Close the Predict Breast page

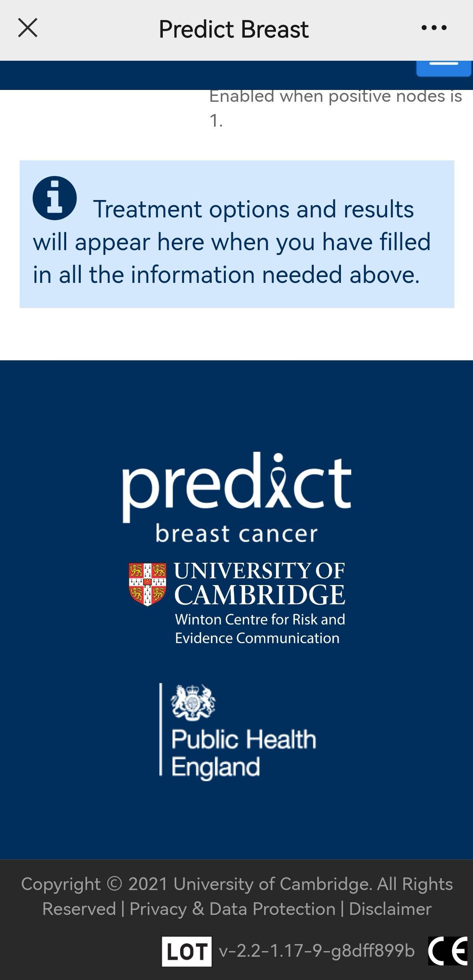[28, 28]
